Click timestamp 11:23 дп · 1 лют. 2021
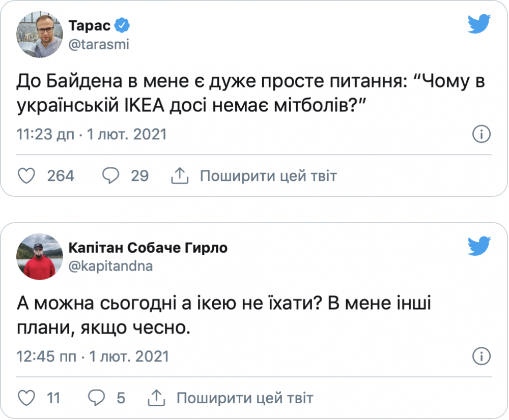This screenshot has width=509, height=420. [x=92, y=134]
